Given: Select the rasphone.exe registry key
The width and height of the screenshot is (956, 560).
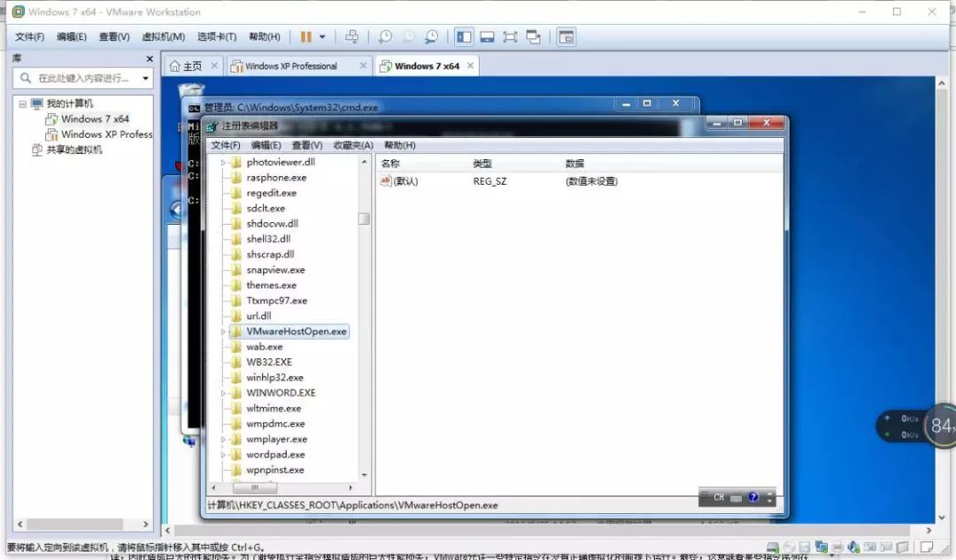Looking at the screenshot, I should click(x=275, y=178).
